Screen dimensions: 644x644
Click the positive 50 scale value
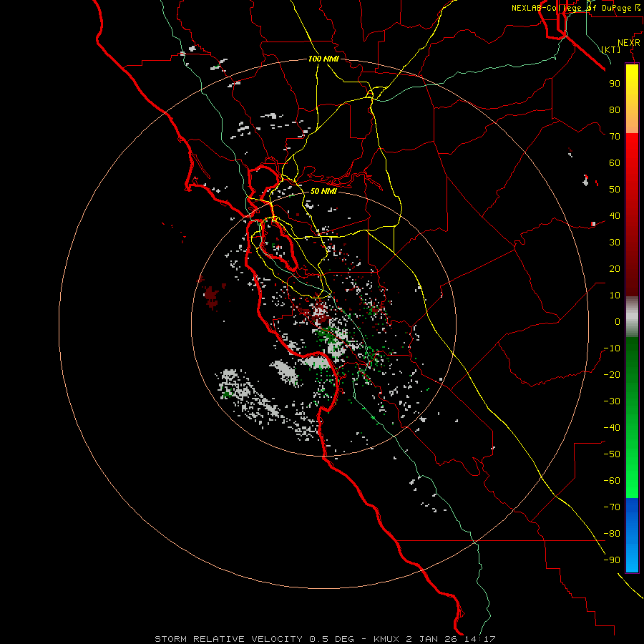point(615,190)
